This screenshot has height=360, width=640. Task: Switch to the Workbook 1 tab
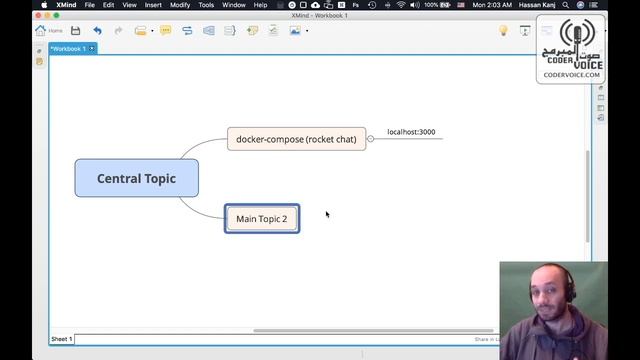coord(68,49)
